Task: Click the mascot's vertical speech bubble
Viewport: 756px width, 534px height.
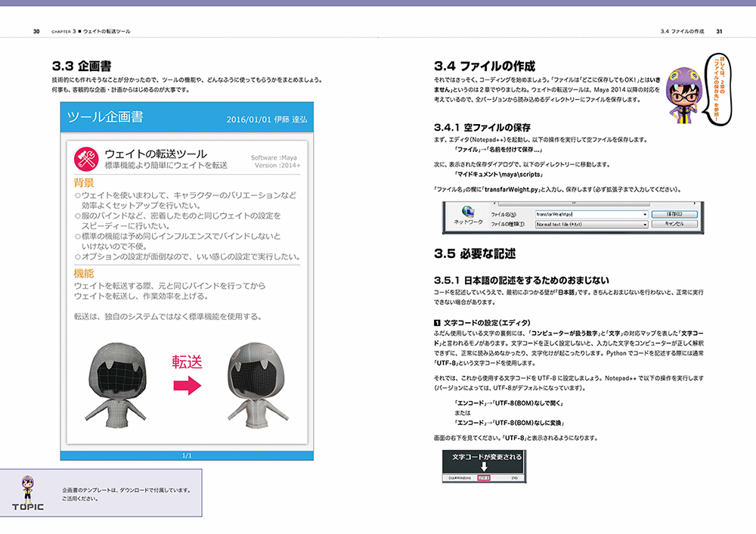Action: (717, 88)
